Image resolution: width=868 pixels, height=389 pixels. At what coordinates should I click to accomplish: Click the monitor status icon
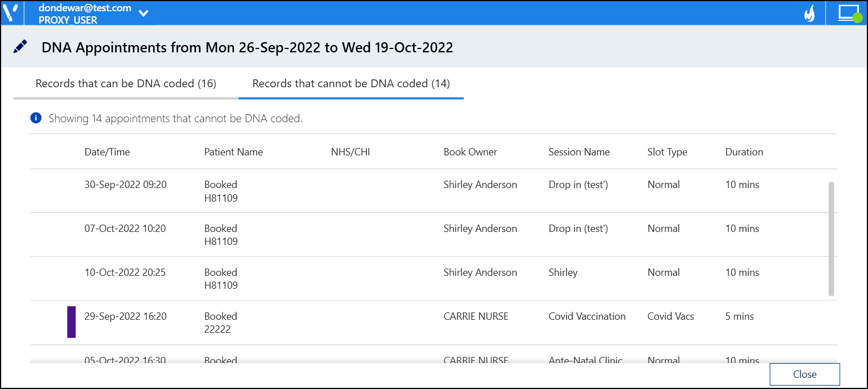(x=849, y=14)
